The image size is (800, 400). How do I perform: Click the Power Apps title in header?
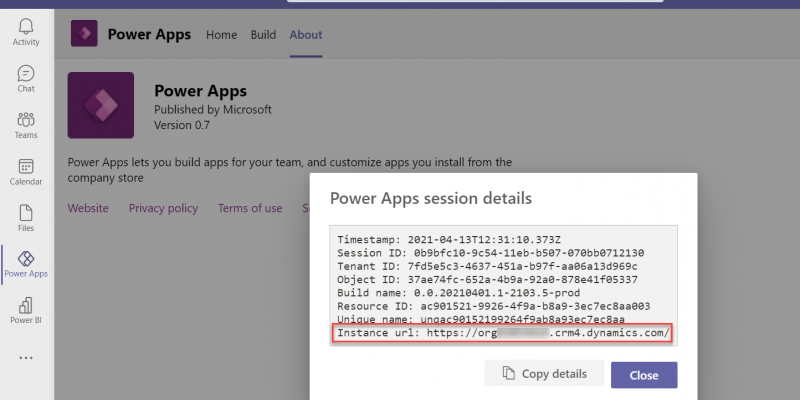[x=149, y=35]
